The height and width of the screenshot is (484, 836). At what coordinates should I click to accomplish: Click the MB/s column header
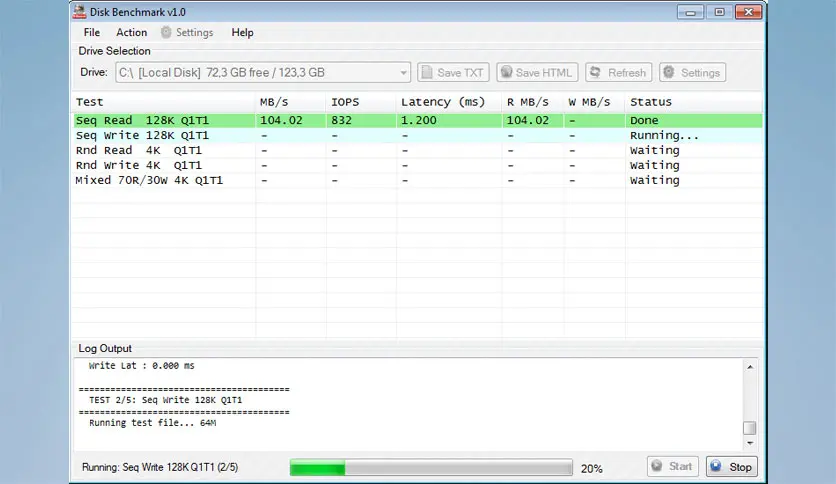pyautogui.click(x=291, y=102)
